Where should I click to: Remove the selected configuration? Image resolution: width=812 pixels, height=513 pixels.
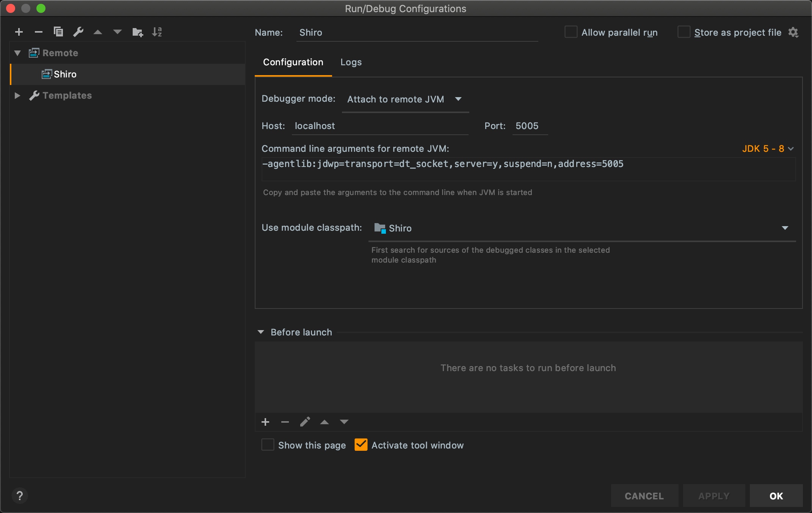tap(38, 32)
